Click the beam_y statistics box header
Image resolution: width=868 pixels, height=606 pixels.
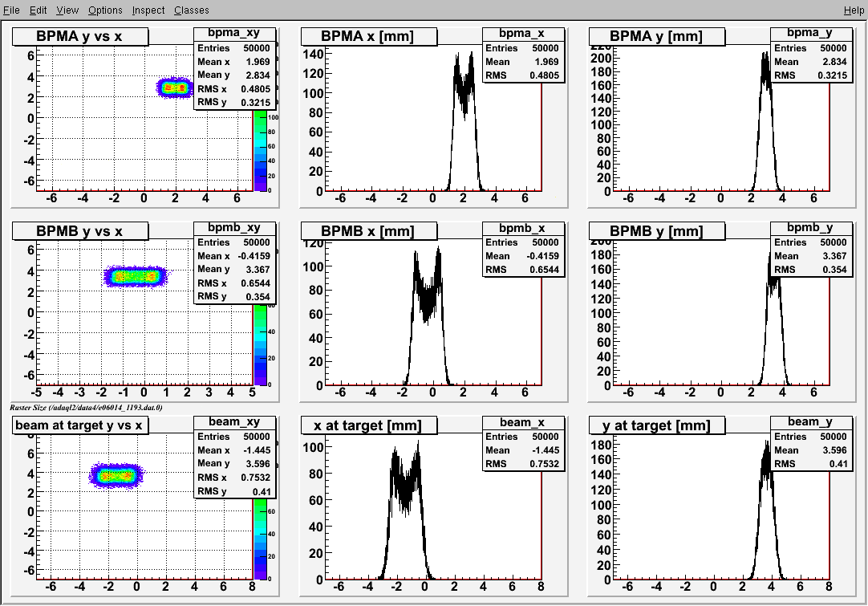tap(810, 422)
